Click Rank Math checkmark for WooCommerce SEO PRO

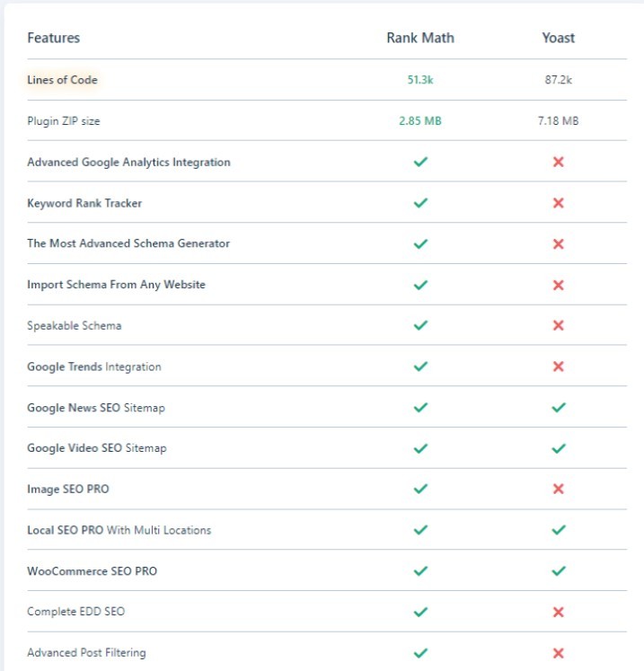pyautogui.click(x=420, y=571)
